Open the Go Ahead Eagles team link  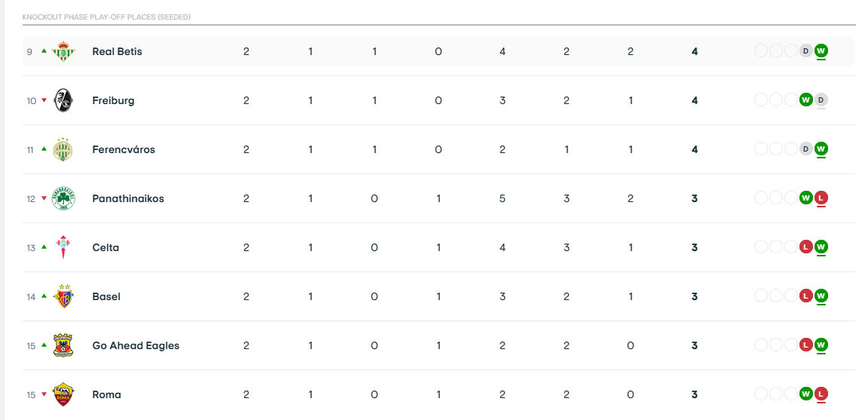pyautogui.click(x=136, y=346)
